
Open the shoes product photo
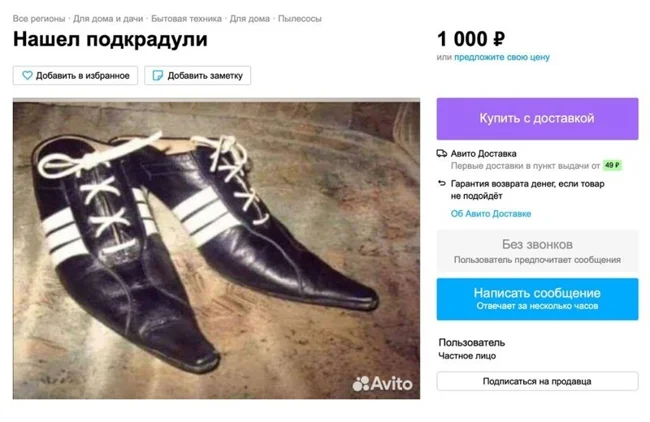click(216, 248)
